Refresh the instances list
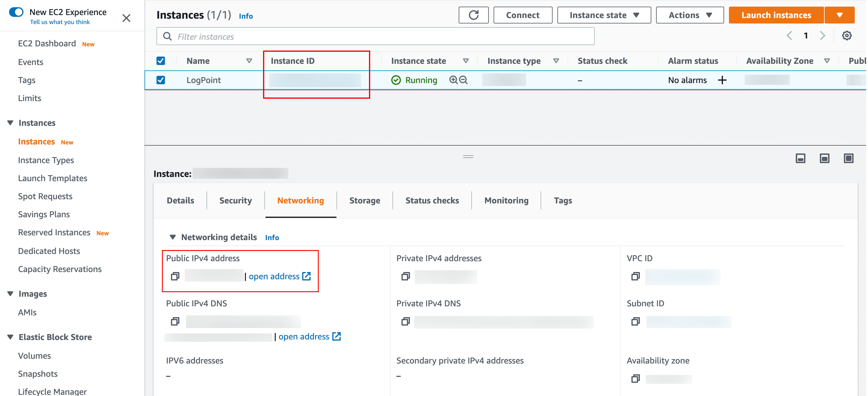Image resolution: width=868 pixels, height=396 pixels. point(473,15)
